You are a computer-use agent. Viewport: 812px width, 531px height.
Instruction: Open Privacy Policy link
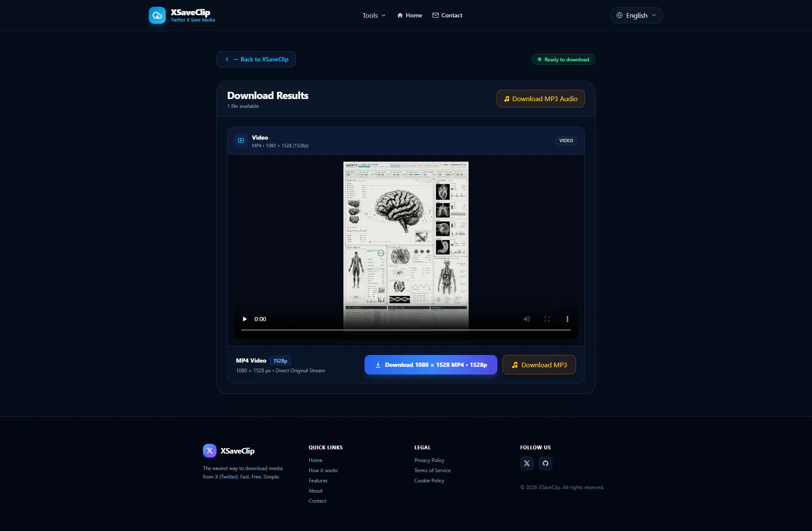429,460
